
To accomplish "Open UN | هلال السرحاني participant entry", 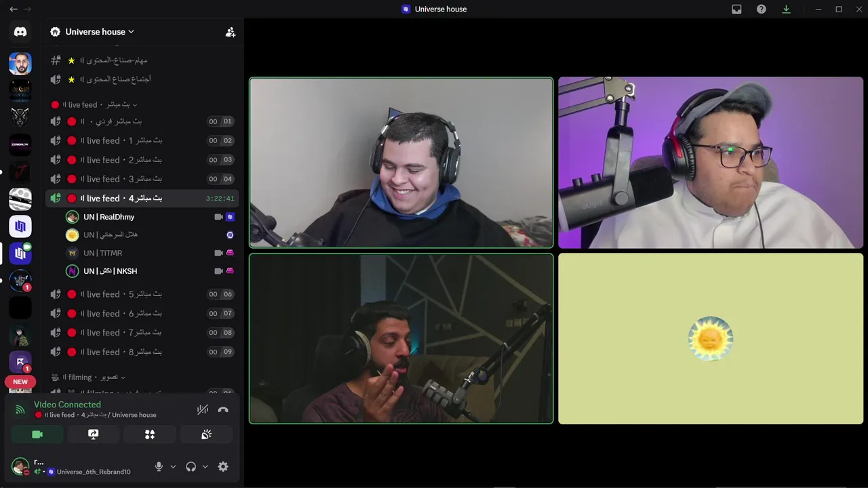I will [x=150, y=235].
